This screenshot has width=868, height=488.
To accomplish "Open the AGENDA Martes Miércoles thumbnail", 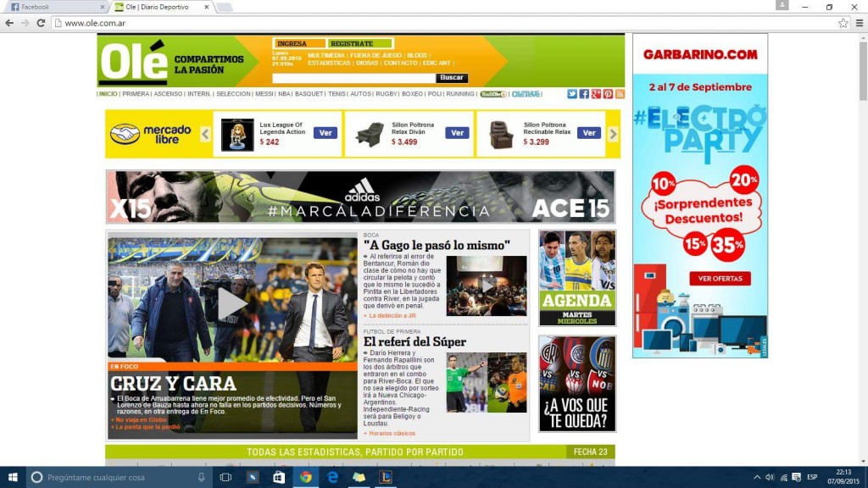I will pos(577,278).
